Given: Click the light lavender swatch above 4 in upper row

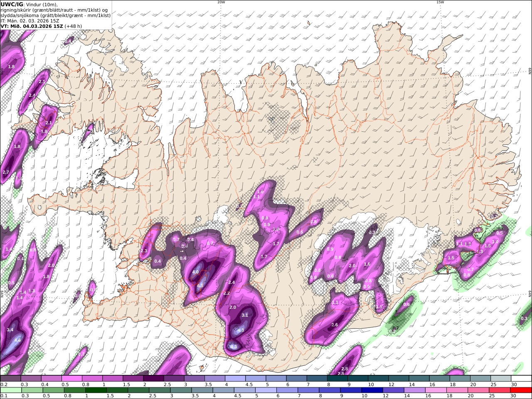Looking at the screenshot, I should pyautogui.click(x=234, y=379).
